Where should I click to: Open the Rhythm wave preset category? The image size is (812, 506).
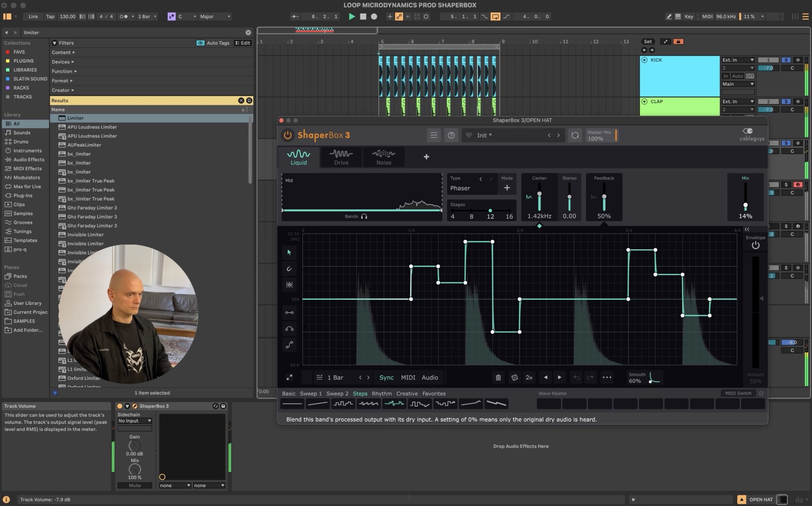[x=382, y=393]
